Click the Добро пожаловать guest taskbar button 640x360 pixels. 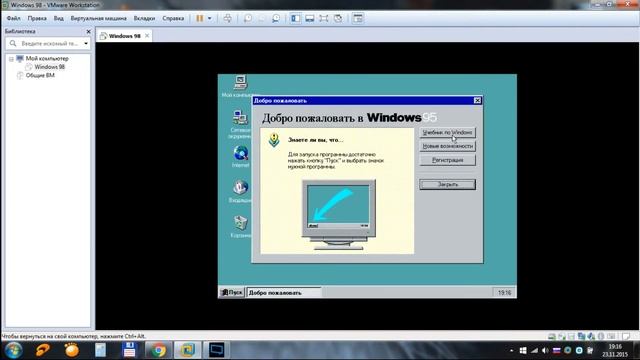click(x=284, y=293)
